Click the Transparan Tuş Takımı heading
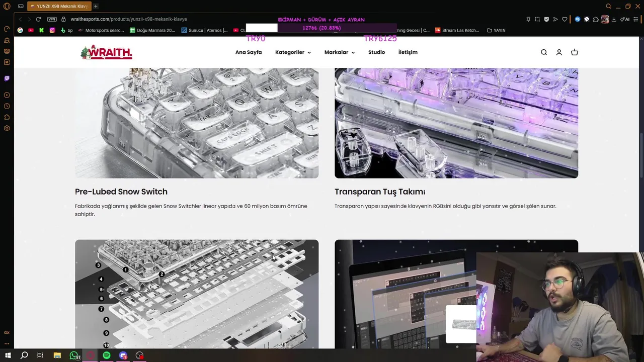The height and width of the screenshot is (362, 644). pos(380,192)
